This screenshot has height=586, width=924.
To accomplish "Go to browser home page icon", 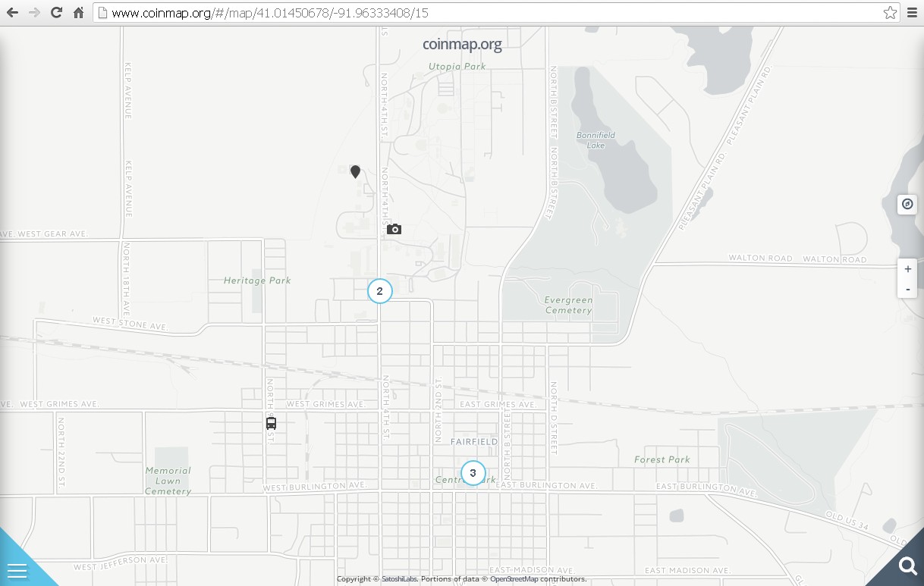I will [x=78, y=13].
